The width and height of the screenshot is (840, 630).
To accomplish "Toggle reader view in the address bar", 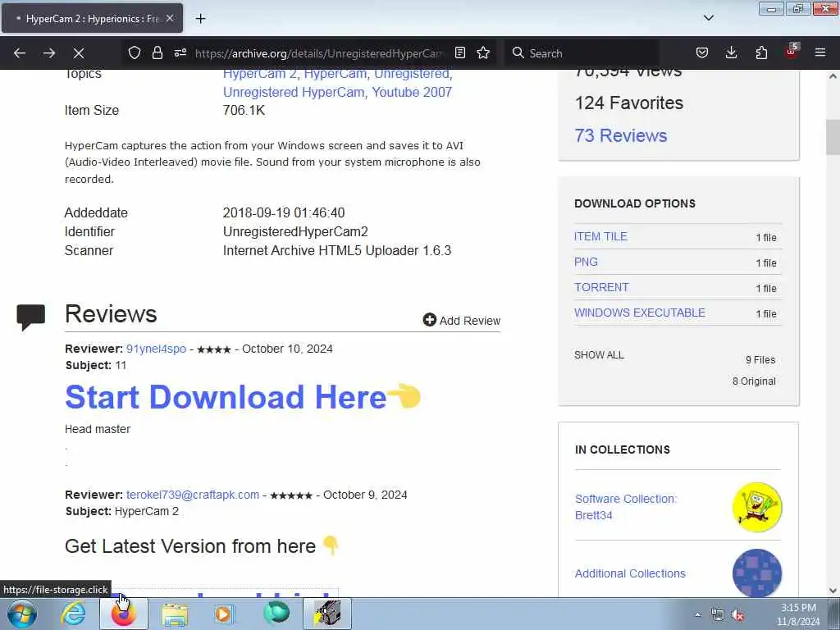I will [459, 52].
